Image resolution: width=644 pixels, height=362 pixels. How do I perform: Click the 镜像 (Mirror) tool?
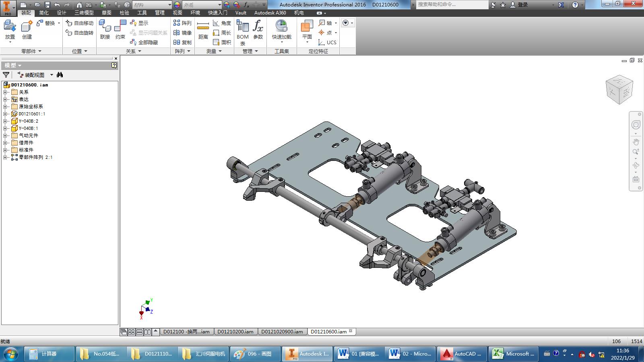[x=182, y=33]
